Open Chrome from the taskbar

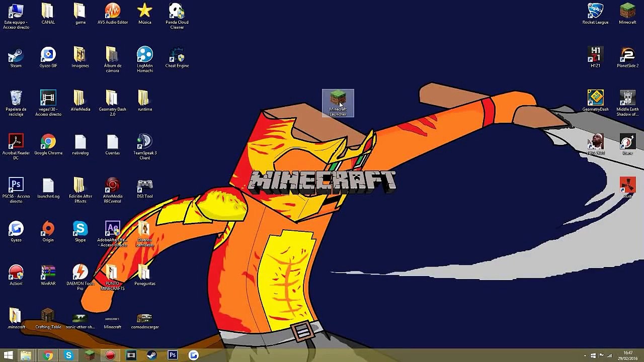click(x=48, y=355)
